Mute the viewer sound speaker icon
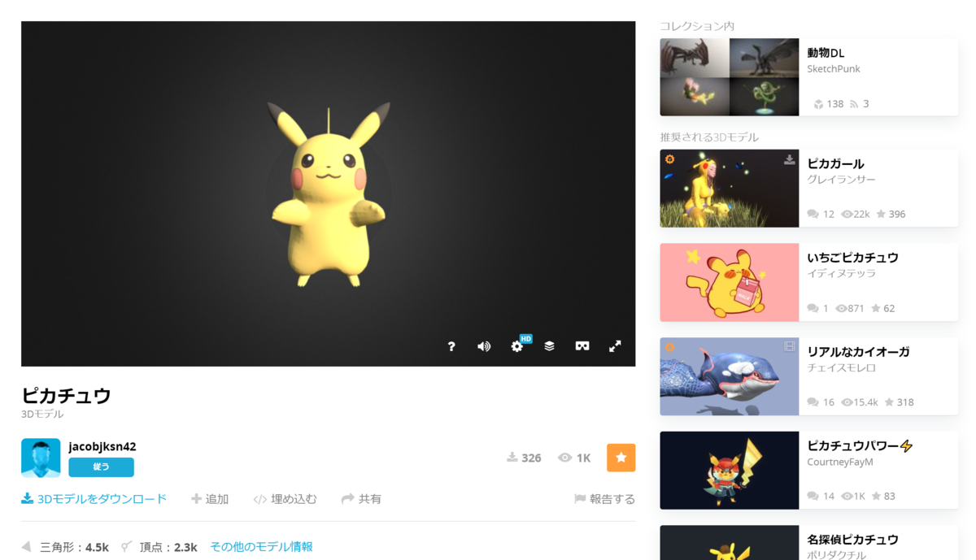 coord(484,346)
